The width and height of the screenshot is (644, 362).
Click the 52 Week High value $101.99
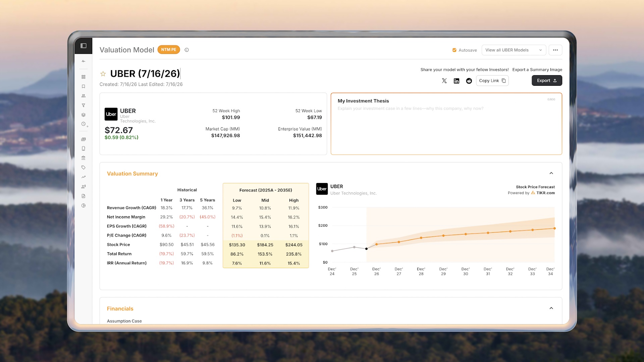pyautogui.click(x=231, y=118)
